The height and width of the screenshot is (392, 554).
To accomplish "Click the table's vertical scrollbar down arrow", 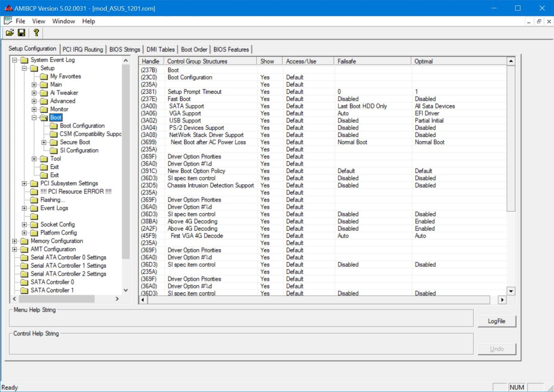I will coord(511,291).
